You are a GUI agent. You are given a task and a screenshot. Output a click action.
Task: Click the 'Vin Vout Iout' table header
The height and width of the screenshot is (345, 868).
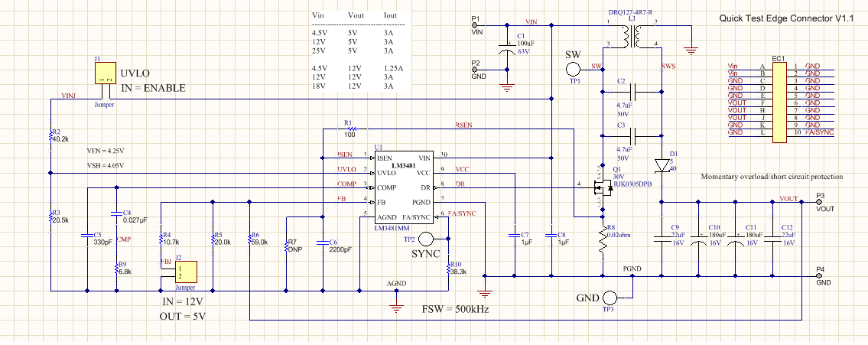(354, 15)
